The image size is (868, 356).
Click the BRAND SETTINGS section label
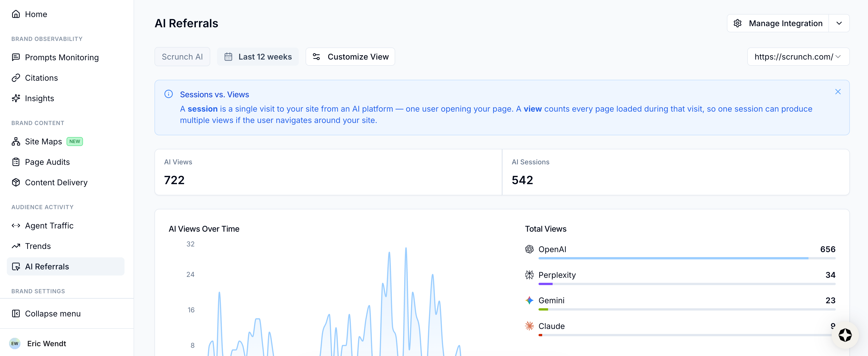(38, 291)
